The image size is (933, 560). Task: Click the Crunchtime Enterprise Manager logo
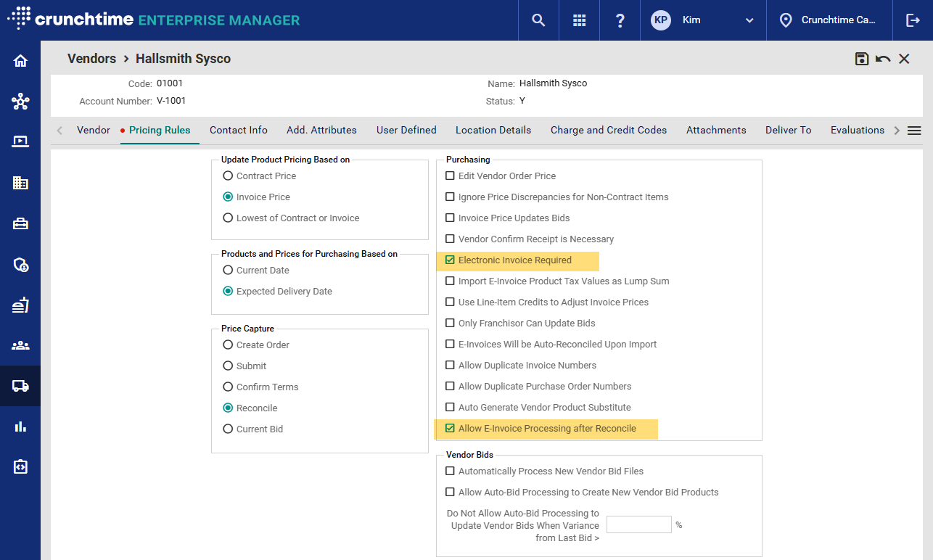(153, 20)
